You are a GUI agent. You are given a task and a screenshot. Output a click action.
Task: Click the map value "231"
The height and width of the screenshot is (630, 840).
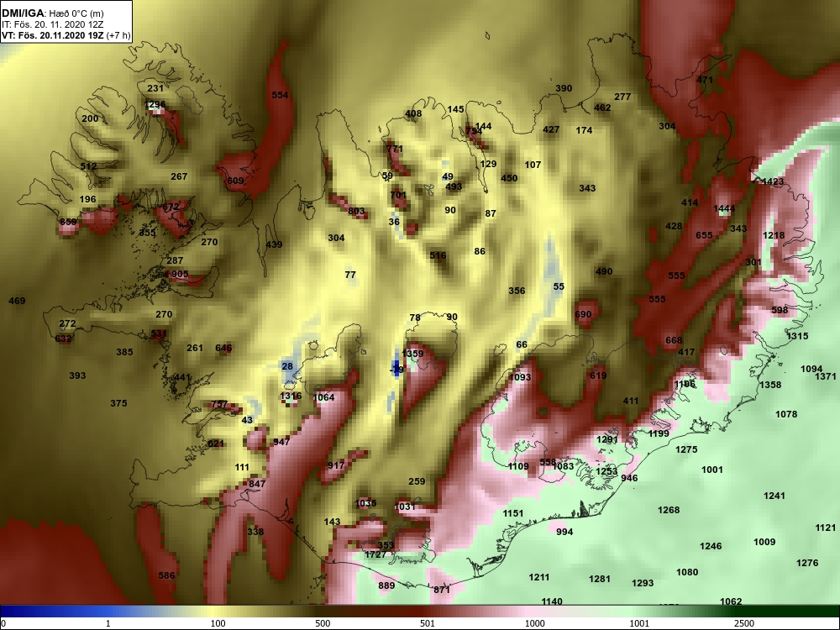pyautogui.click(x=155, y=89)
